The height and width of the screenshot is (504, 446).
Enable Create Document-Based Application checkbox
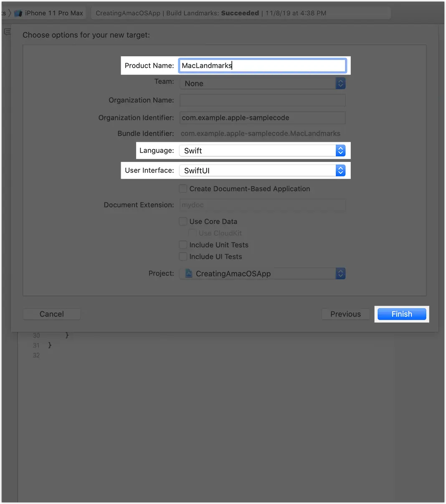[x=183, y=189]
